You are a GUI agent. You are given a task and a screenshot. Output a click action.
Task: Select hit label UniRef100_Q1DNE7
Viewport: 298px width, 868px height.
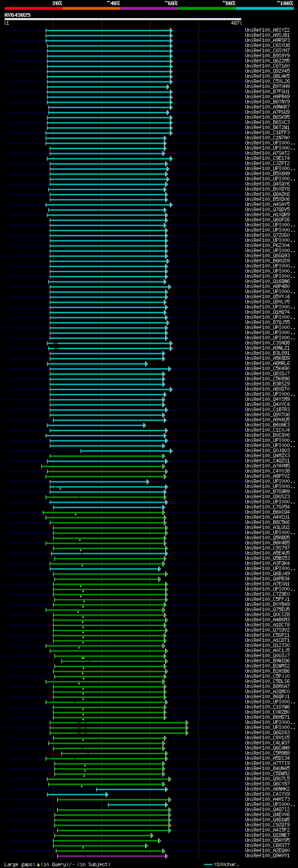[x=267, y=835]
